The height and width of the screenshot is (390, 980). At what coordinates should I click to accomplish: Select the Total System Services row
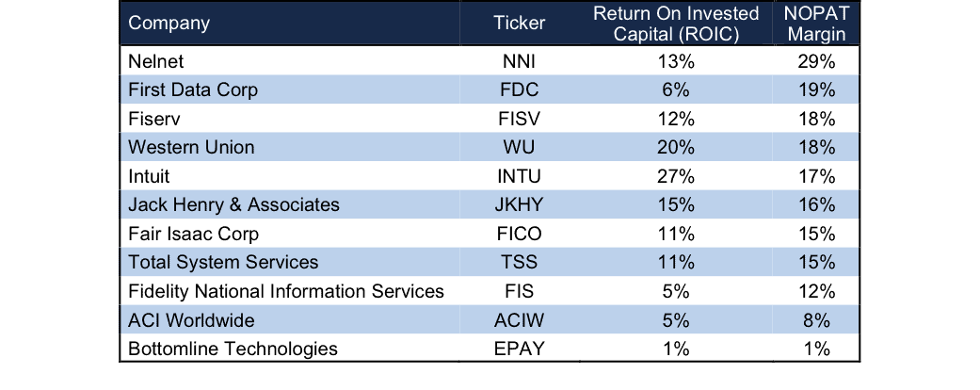490,262
